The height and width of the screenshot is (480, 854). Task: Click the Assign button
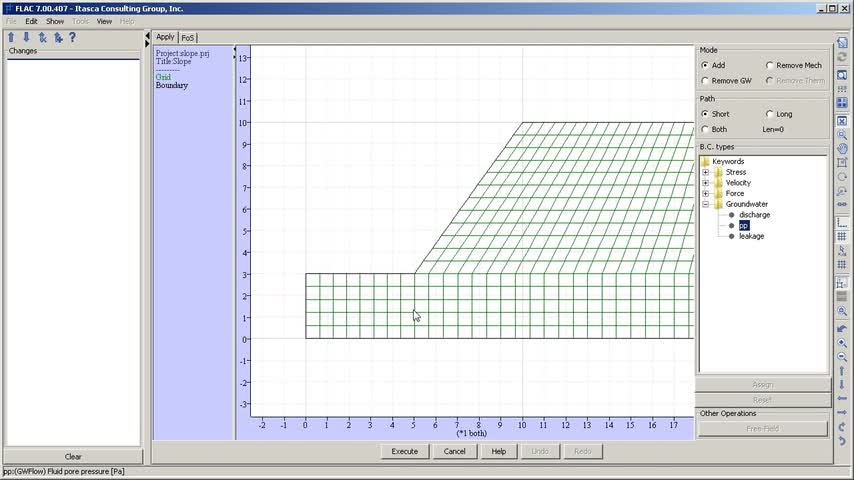pos(762,385)
